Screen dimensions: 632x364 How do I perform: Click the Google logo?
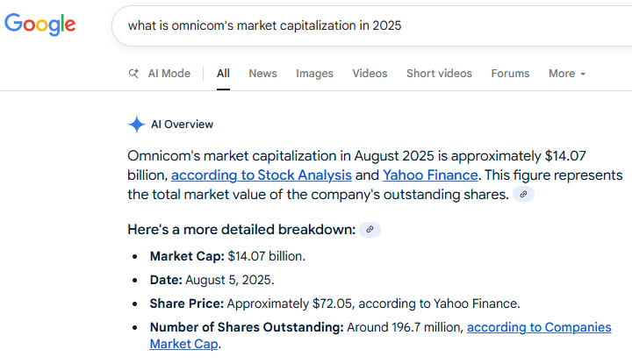pyautogui.click(x=39, y=25)
